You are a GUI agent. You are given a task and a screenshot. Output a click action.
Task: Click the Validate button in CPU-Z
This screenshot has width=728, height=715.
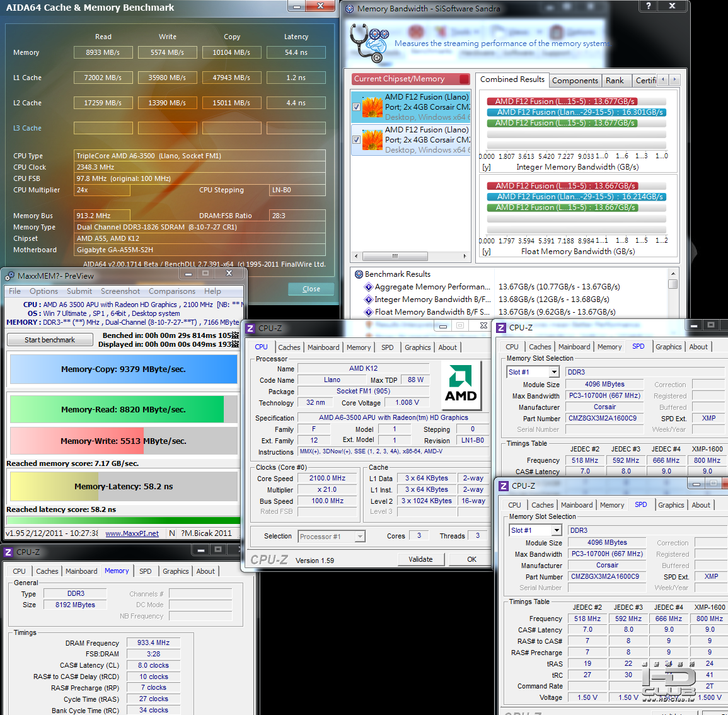(420, 559)
